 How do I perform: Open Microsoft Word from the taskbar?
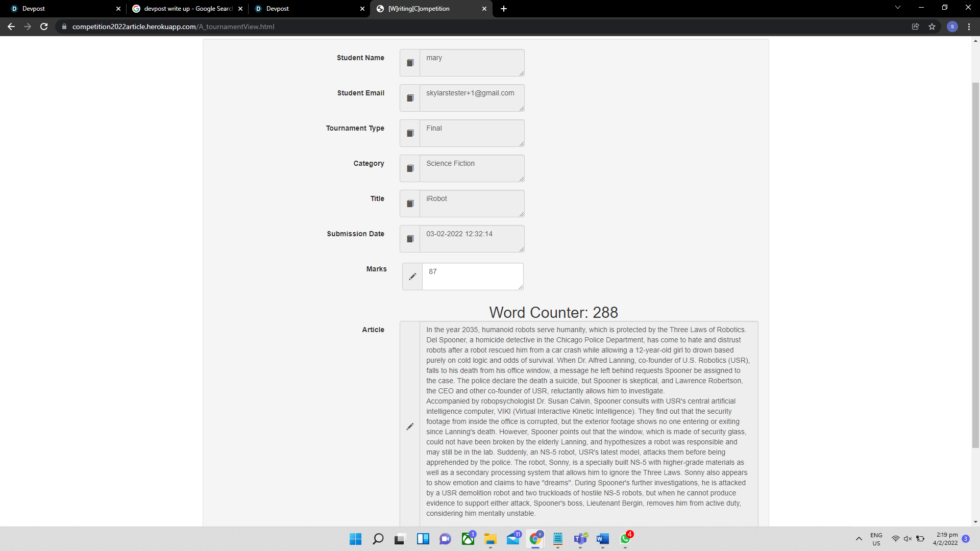(x=602, y=539)
